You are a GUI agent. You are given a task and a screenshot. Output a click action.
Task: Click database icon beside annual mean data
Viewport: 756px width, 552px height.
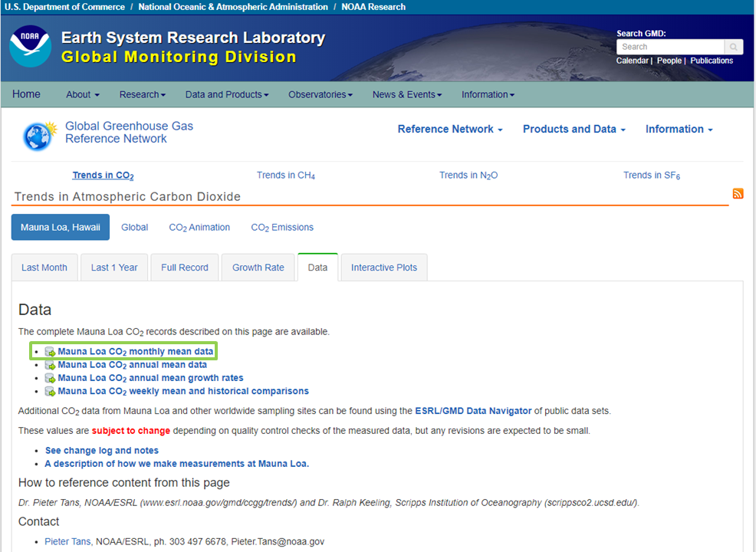click(50, 365)
